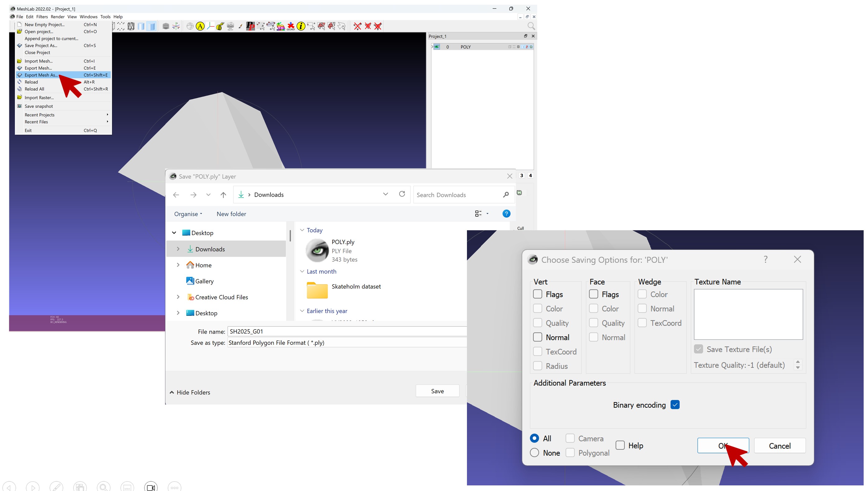Click Cancel in saving options dialog

tap(779, 446)
